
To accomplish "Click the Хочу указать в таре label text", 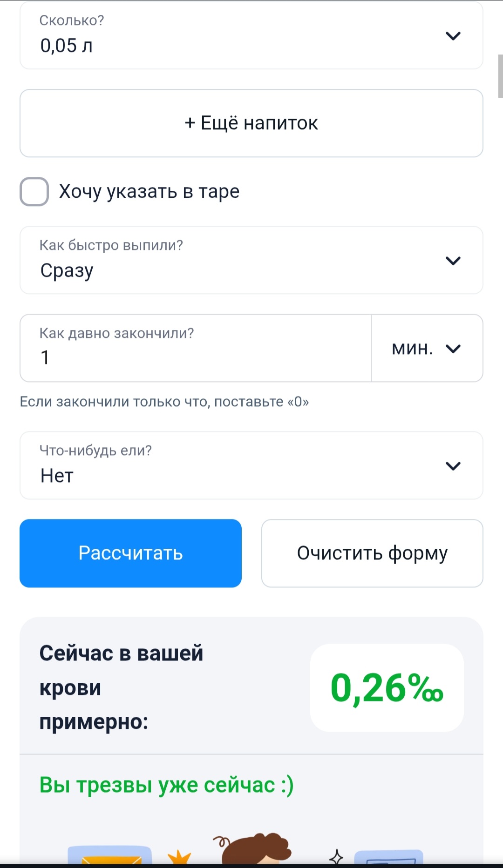I will pyautogui.click(x=149, y=192).
